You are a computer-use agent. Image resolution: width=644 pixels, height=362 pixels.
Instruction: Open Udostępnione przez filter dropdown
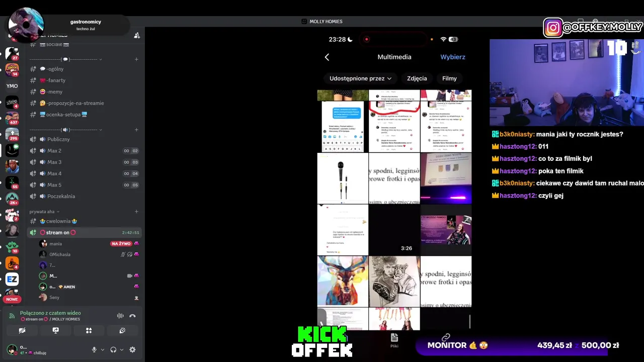coord(360,78)
